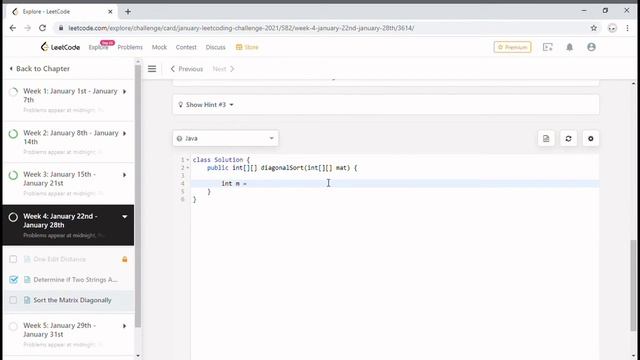Open the Contest menu item

click(186, 47)
